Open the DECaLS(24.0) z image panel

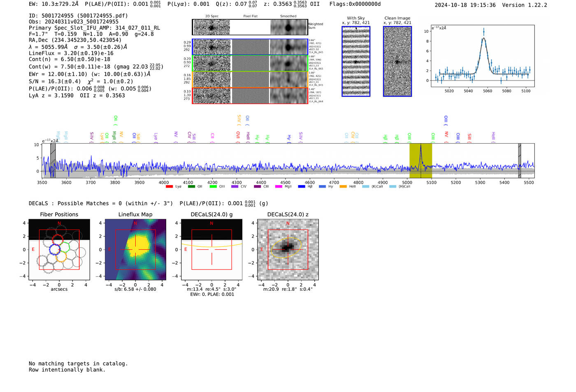tap(288, 250)
